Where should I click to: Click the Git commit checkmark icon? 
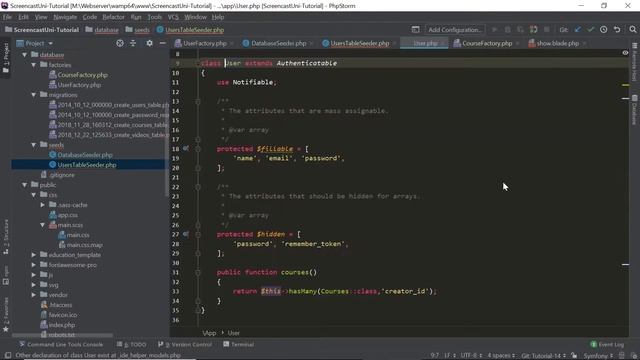coord(590,29)
